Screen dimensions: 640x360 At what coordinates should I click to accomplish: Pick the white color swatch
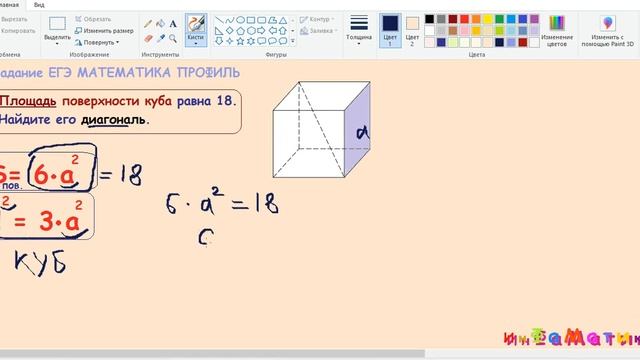(429, 31)
